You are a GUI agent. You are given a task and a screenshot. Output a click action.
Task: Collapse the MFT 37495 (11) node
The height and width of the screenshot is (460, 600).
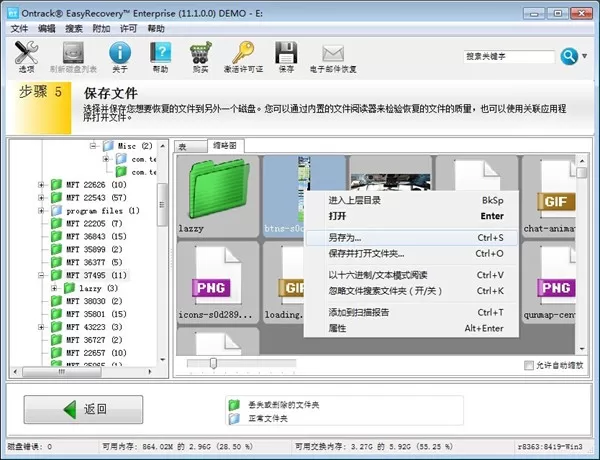point(41,275)
